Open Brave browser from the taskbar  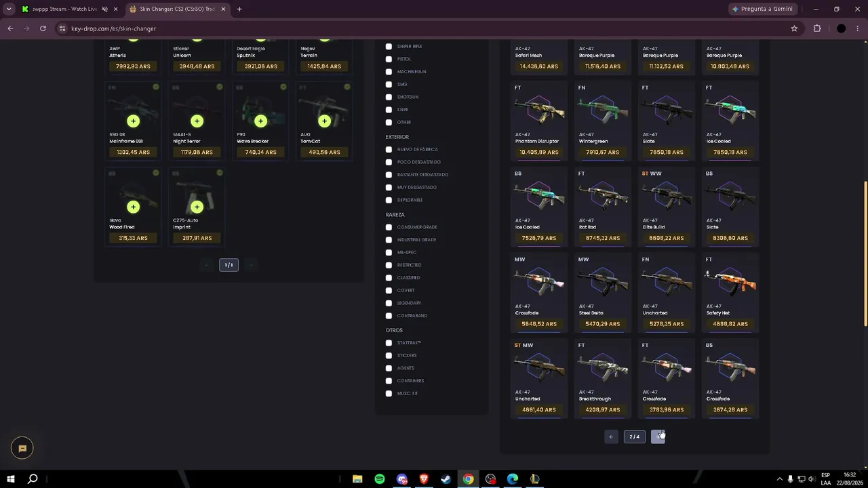point(424,479)
